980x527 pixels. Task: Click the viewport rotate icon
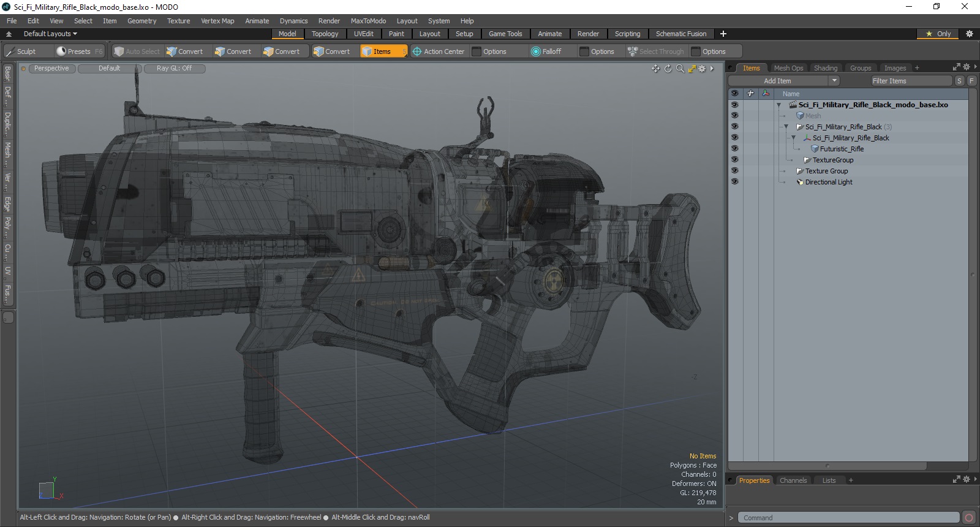pos(668,69)
